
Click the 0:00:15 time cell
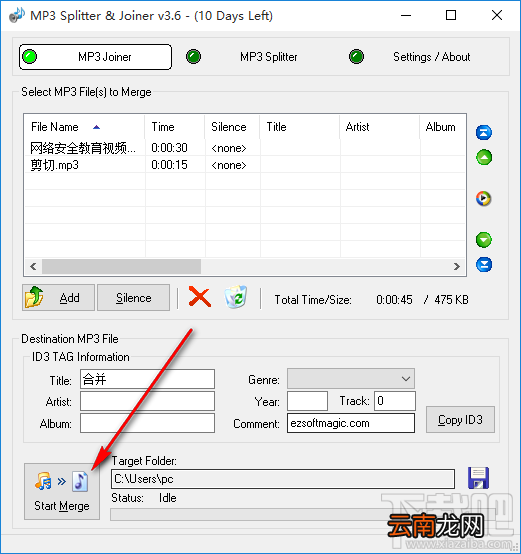(x=169, y=165)
